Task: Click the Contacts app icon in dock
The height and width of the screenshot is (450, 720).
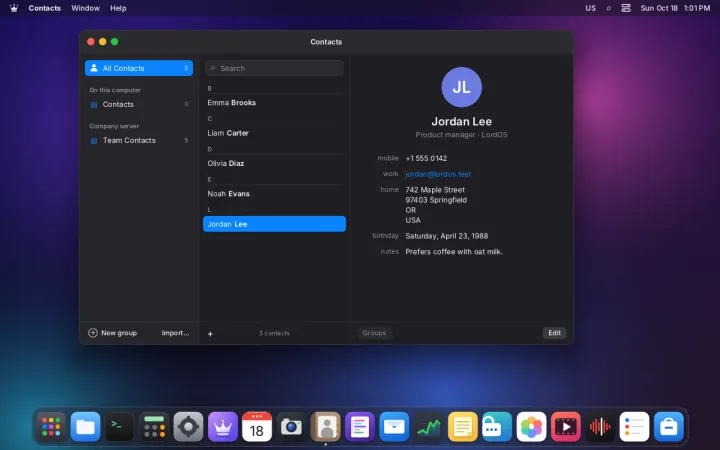Action: 326,427
